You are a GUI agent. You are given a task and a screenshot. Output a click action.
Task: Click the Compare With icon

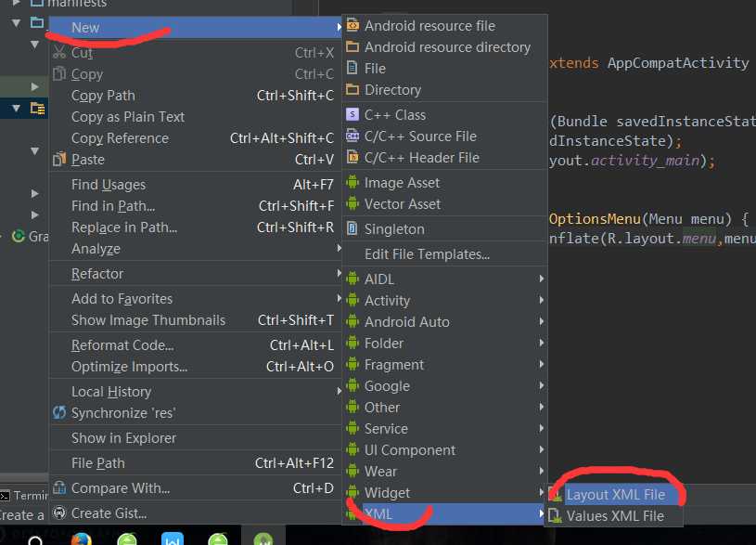tap(58, 487)
